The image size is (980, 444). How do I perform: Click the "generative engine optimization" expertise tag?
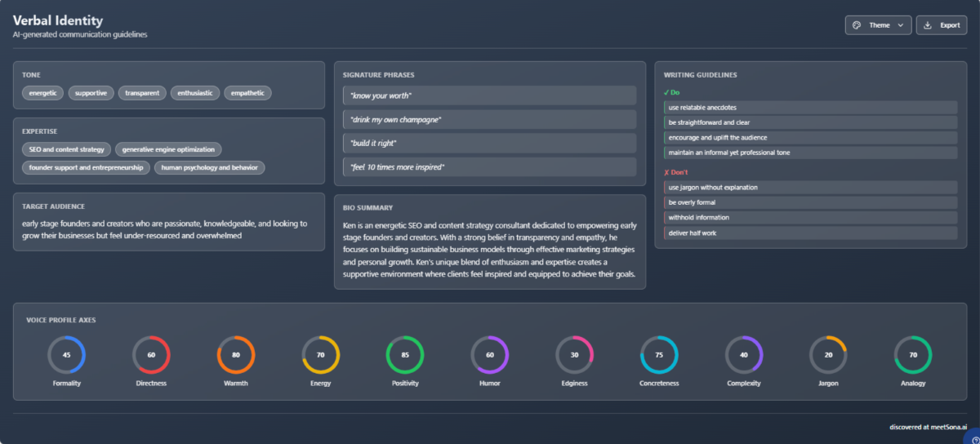(168, 149)
